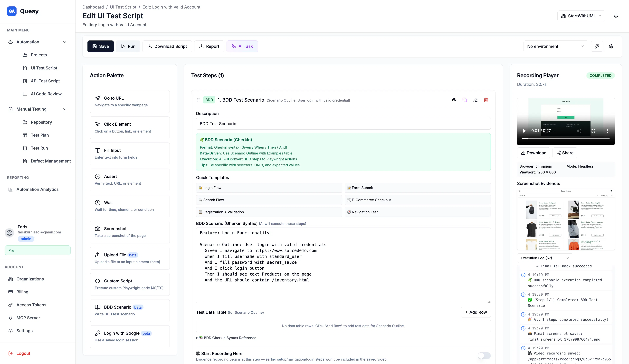Open Automation Analytics in the sidebar

pyautogui.click(x=38, y=190)
